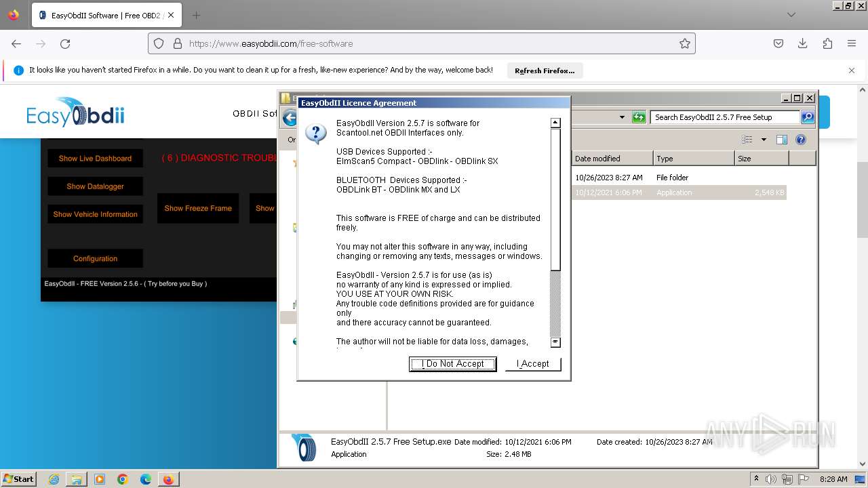Toggle the Explorer preview pane

pyautogui.click(x=782, y=140)
